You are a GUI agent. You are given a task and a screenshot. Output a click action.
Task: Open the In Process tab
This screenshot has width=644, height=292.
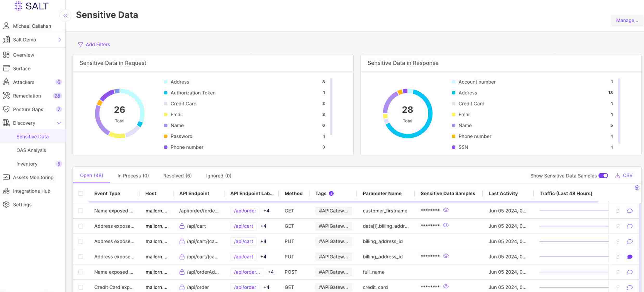pos(133,176)
